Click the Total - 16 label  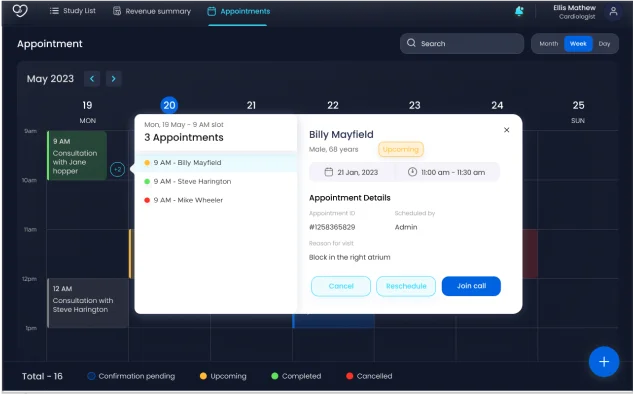coord(42,376)
